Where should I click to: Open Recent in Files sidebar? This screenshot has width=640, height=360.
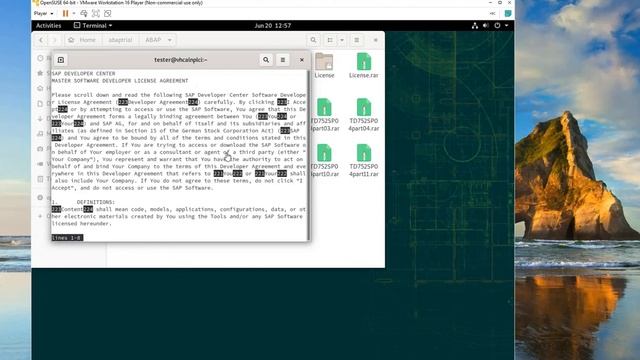pyautogui.click(x=40, y=58)
